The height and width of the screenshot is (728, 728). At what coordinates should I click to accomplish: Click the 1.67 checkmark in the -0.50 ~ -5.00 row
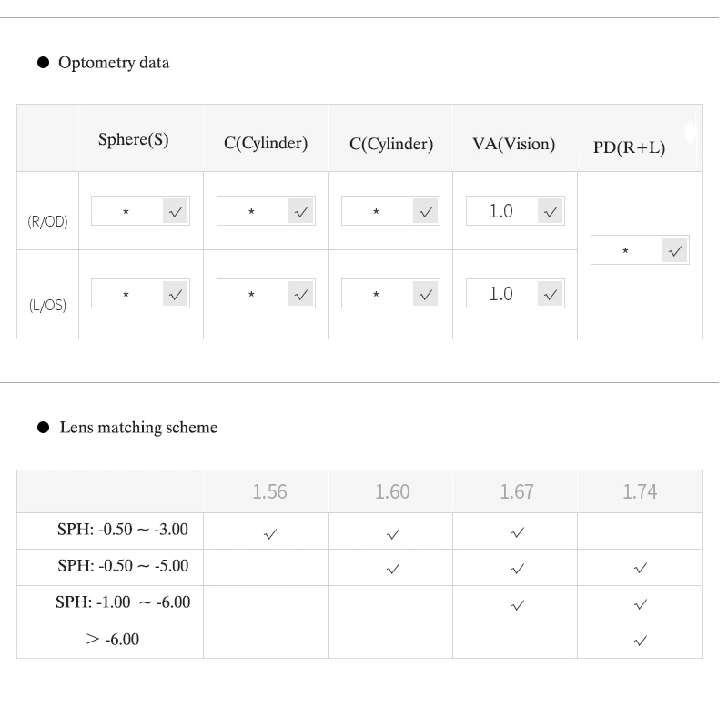tap(518, 569)
